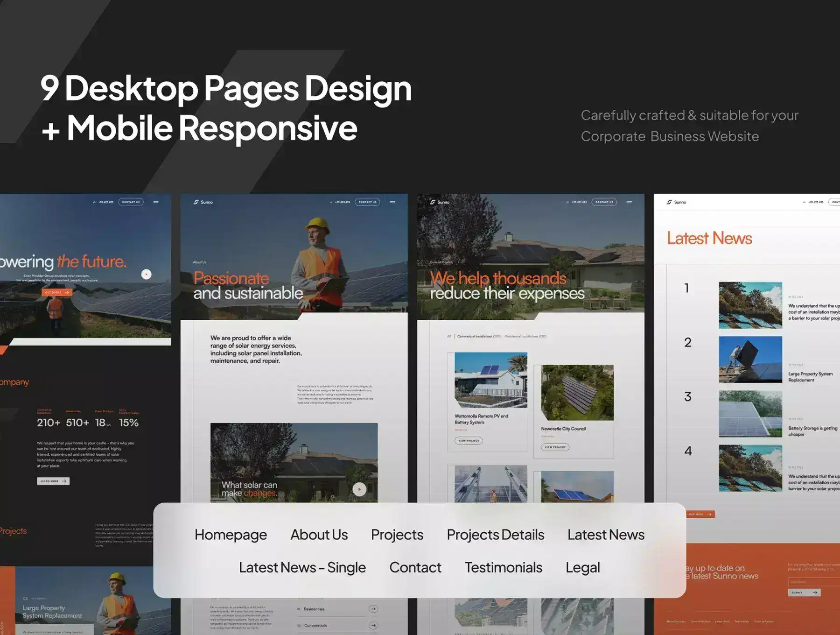Viewport: 840px width, 635px height.
Task: Open the hamburger menu on the About Us page
Action: tap(392, 202)
